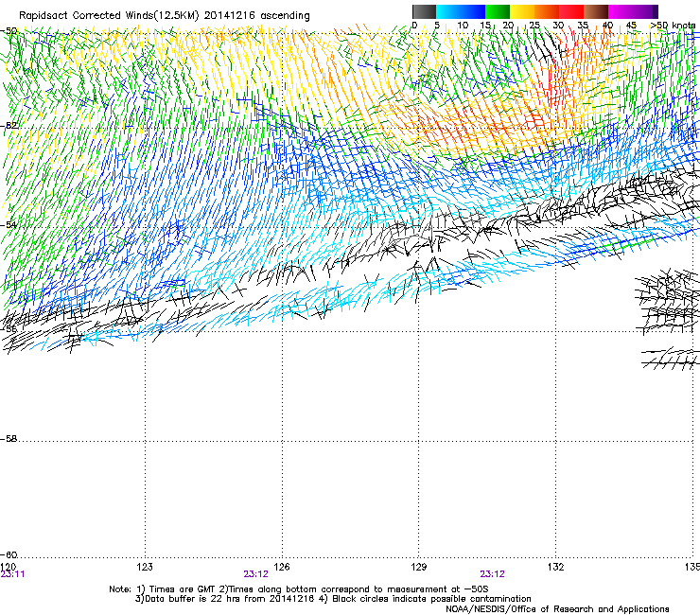Screen dimensions: 700x615
Task: Click the dark purple 45–50 knots legend swatch
Action: point(645,11)
